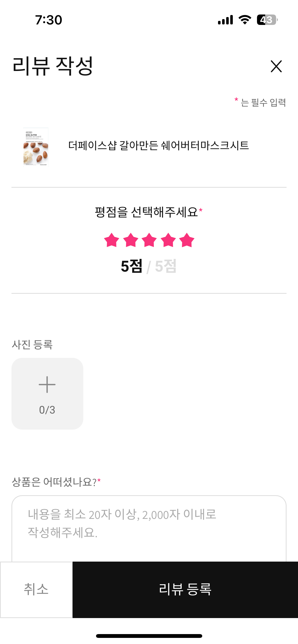Screen dimensions: 298x644
Task: Tap the plus icon to add a photo
Action: [47, 385]
